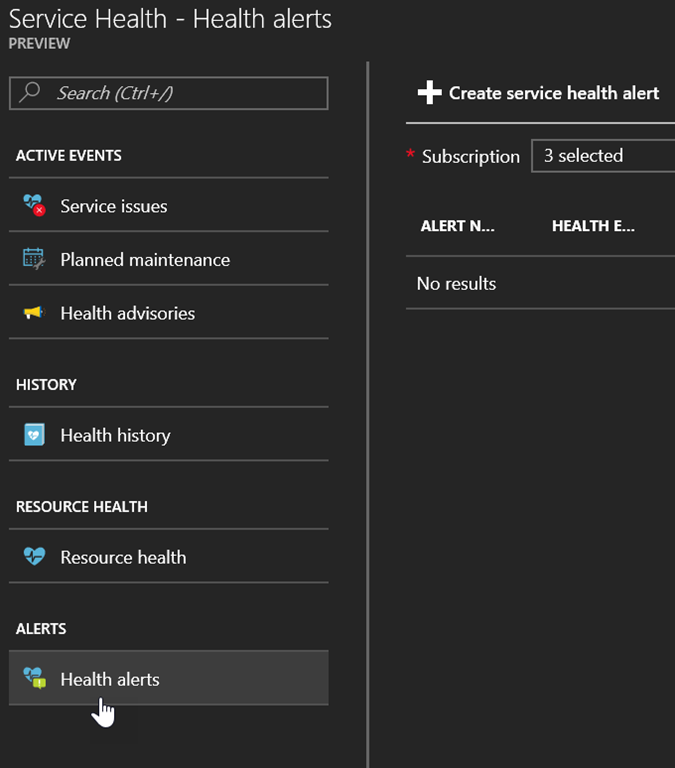The image size is (675, 768).
Task: Sort by the ALERT N... column header
Action: pyautogui.click(x=457, y=226)
